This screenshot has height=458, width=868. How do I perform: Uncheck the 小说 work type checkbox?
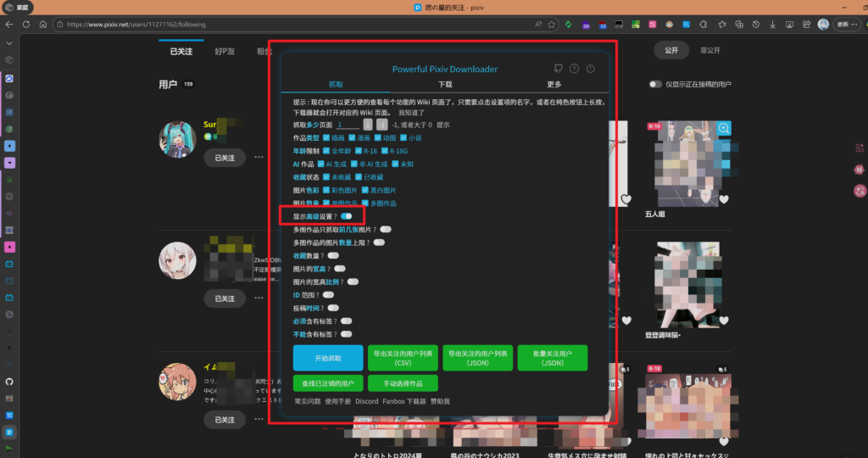[403, 137]
